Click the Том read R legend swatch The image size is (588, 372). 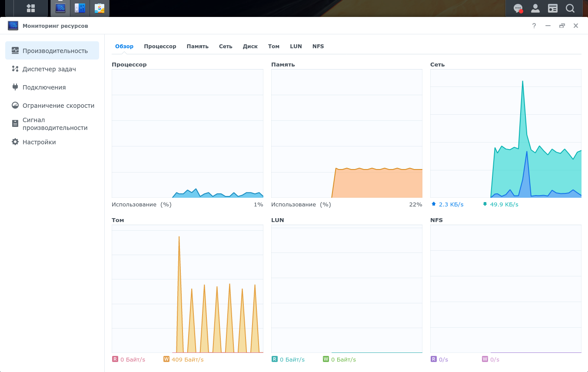click(x=115, y=359)
